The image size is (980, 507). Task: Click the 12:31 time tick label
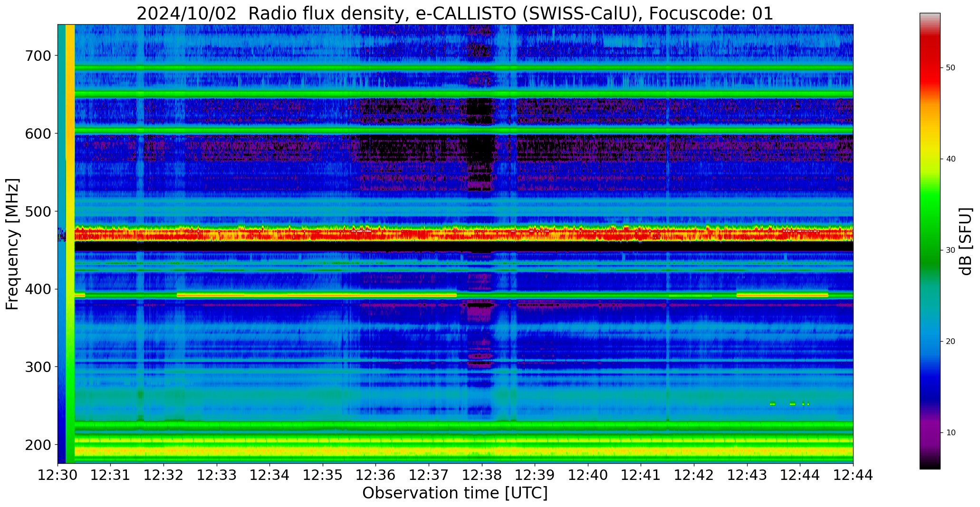click(111, 475)
